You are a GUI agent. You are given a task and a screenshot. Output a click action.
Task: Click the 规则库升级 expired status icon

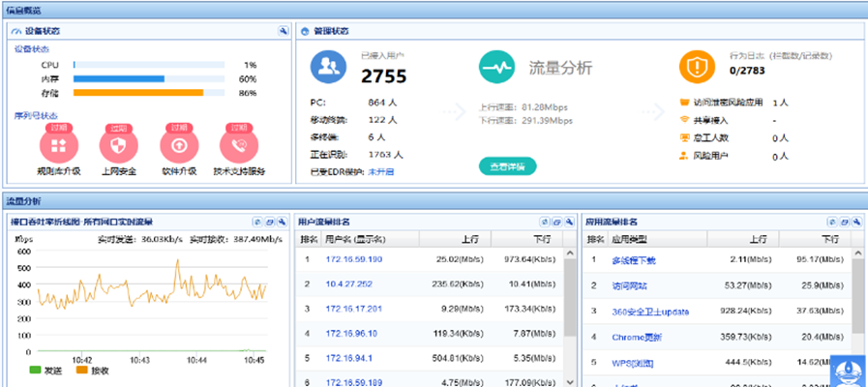(57, 147)
